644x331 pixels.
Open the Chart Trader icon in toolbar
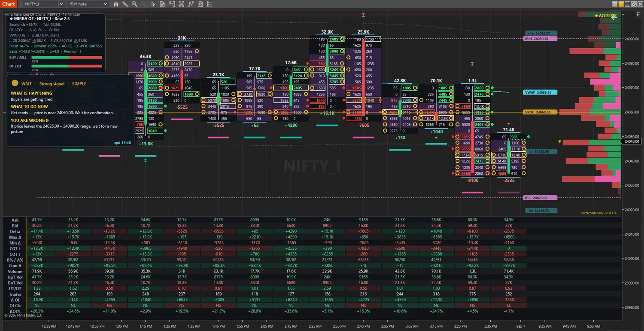click(172, 4)
